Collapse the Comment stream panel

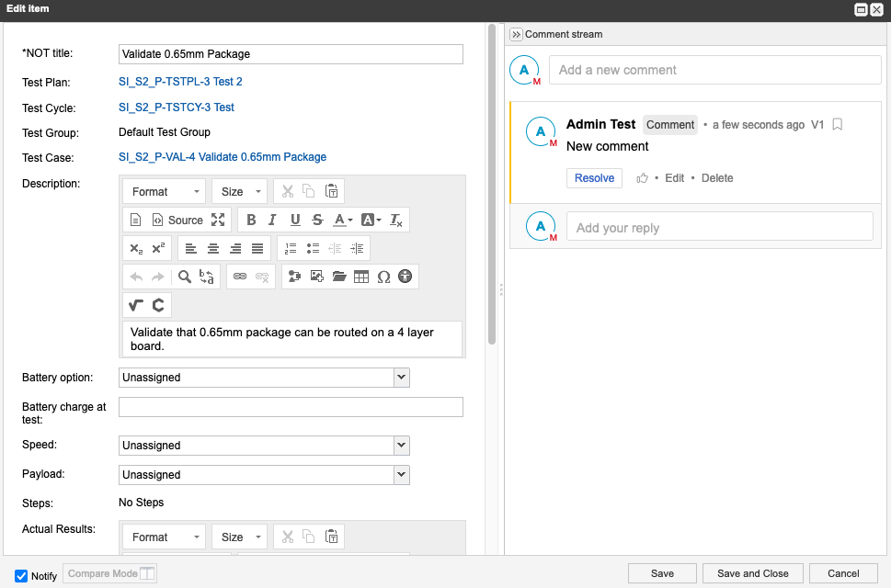point(516,34)
